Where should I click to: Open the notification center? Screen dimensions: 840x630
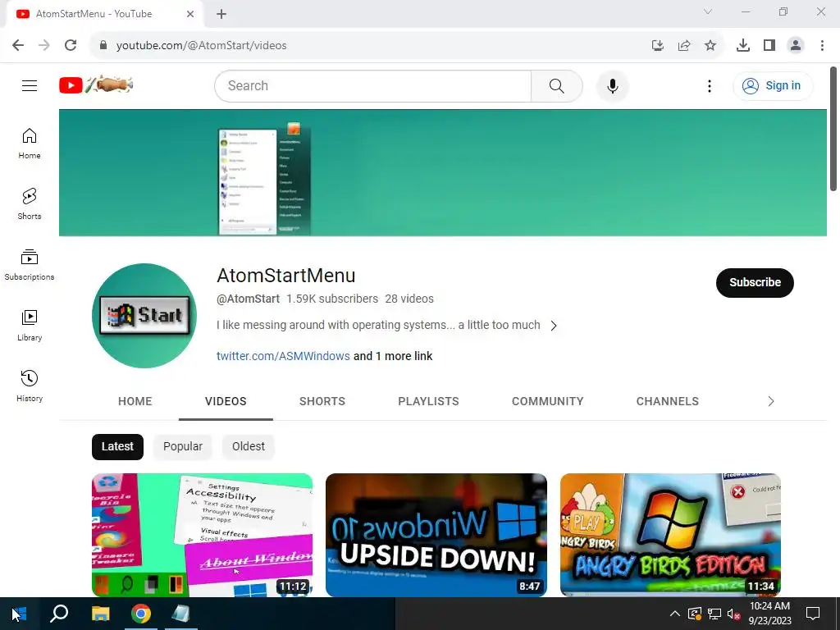pos(813,614)
